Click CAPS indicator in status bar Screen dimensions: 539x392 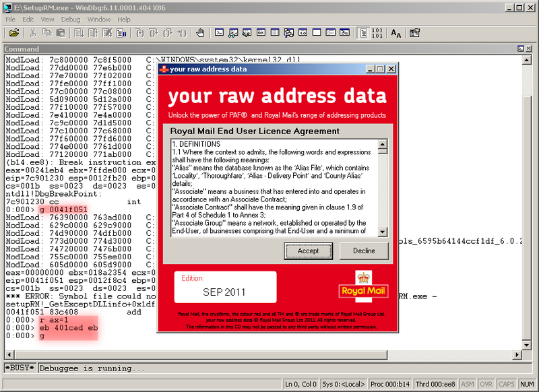click(x=507, y=384)
